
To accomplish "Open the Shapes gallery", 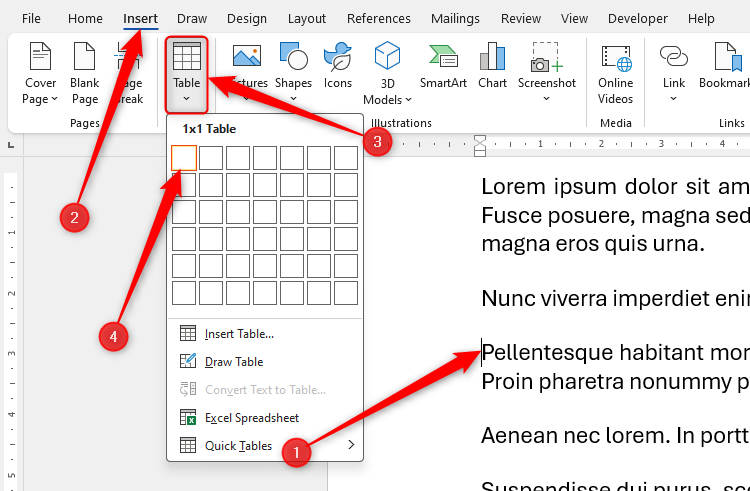I will (x=293, y=60).
